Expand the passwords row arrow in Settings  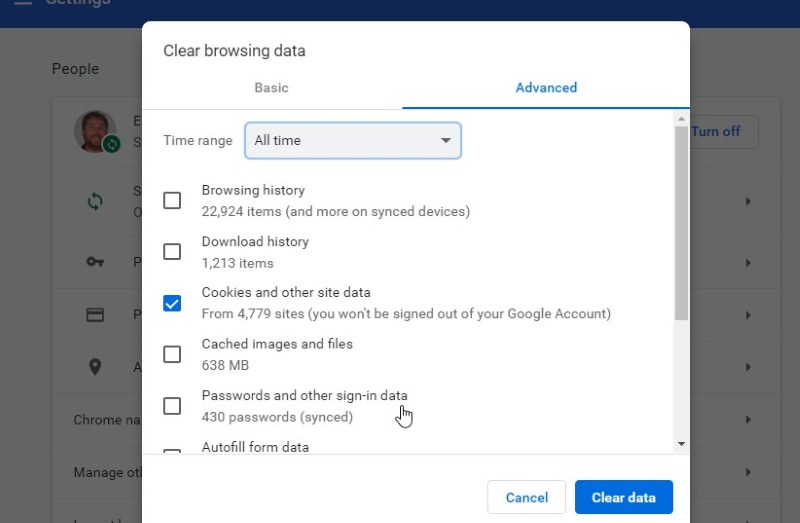[748, 263]
